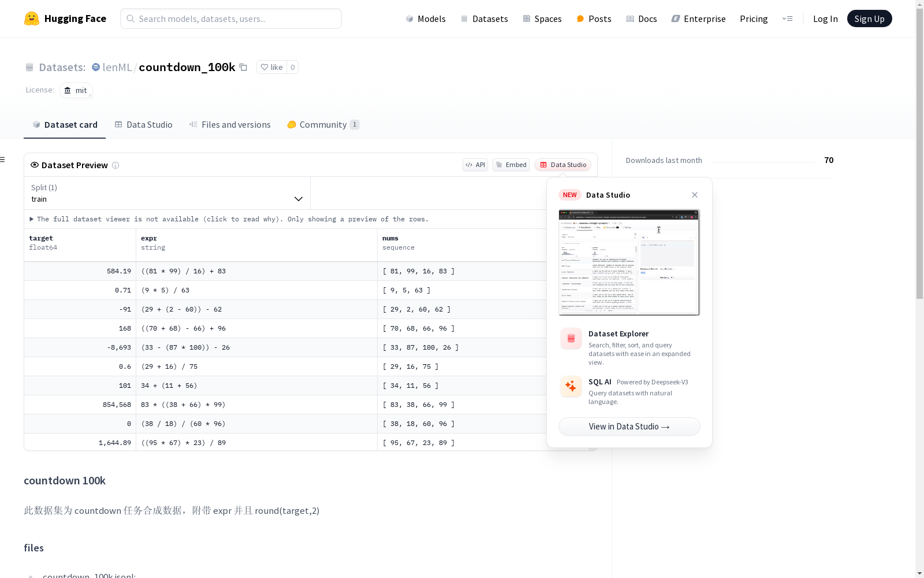Open Docs in the top navigation
Image resolution: width=924 pixels, height=578 pixels.
642,19
